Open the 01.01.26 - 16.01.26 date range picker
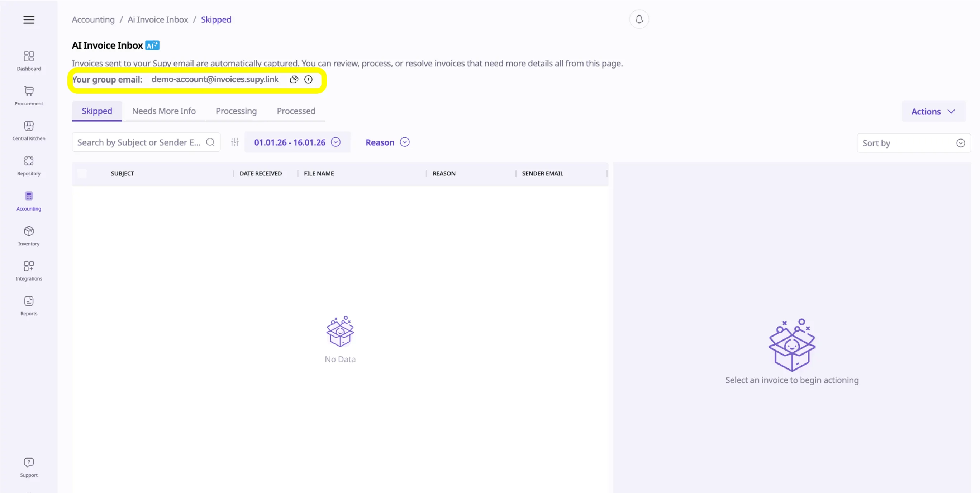980x493 pixels. coord(297,142)
